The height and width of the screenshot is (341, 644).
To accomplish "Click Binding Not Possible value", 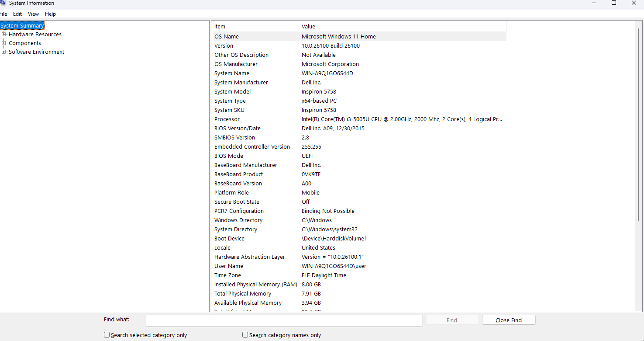I will pos(328,211).
